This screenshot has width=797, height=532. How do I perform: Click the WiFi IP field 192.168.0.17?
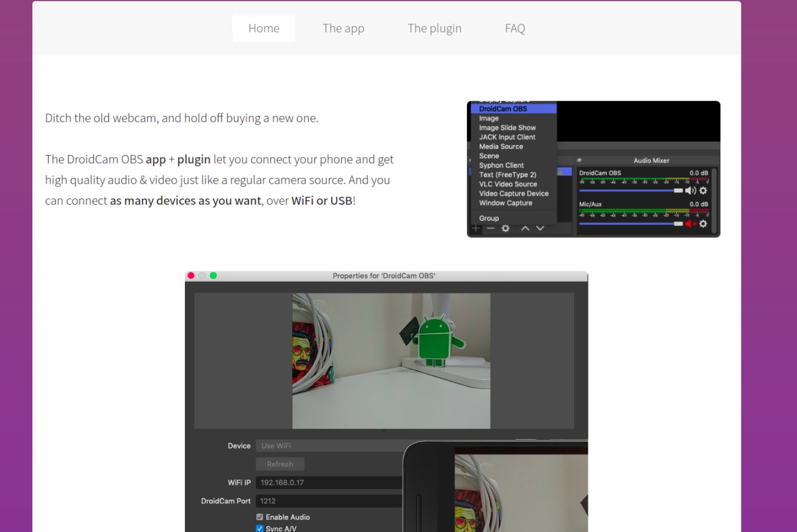click(330, 482)
